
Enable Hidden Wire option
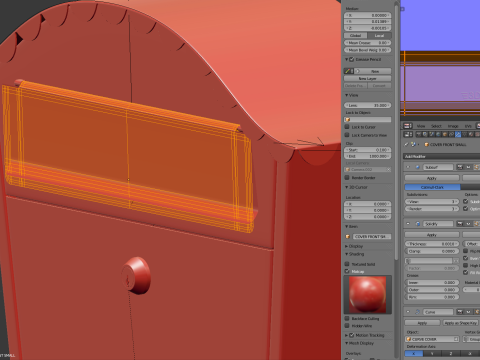(x=347, y=326)
